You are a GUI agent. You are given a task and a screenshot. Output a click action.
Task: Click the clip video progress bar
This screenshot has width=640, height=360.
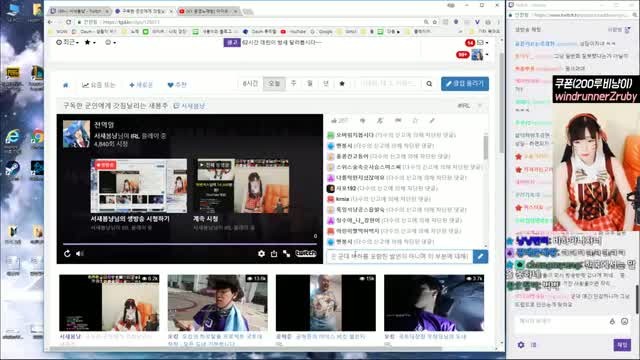190,244
